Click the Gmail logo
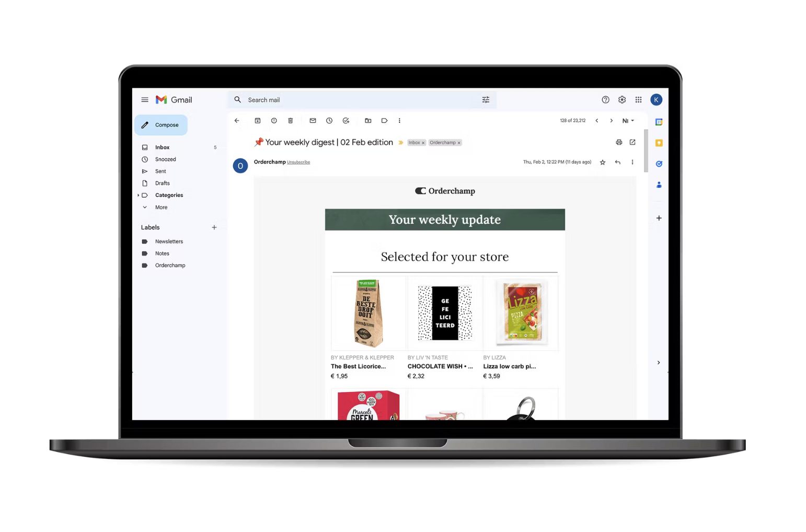Viewport: 806px width, 532px height. pos(174,100)
